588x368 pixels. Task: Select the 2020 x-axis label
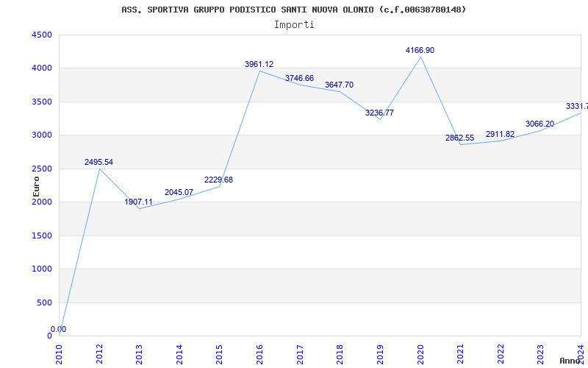coord(420,355)
